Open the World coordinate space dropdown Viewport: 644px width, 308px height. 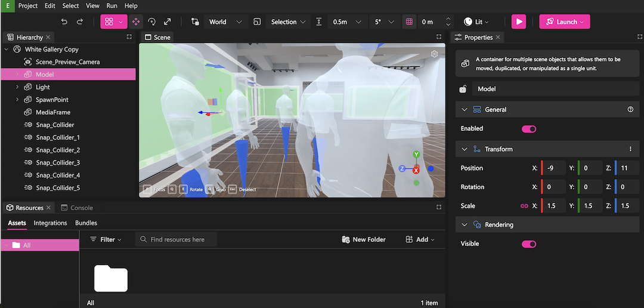point(225,21)
